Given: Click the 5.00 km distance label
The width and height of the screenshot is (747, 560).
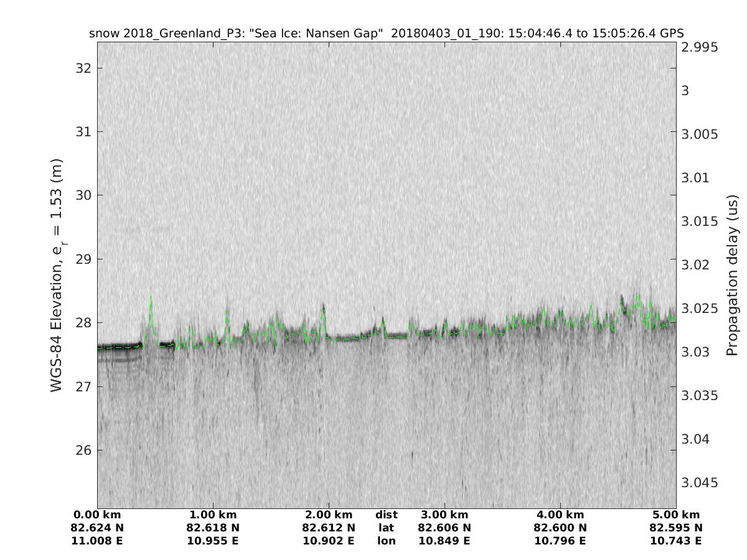Looking at the screenshot, I should (x=676, y=515).
